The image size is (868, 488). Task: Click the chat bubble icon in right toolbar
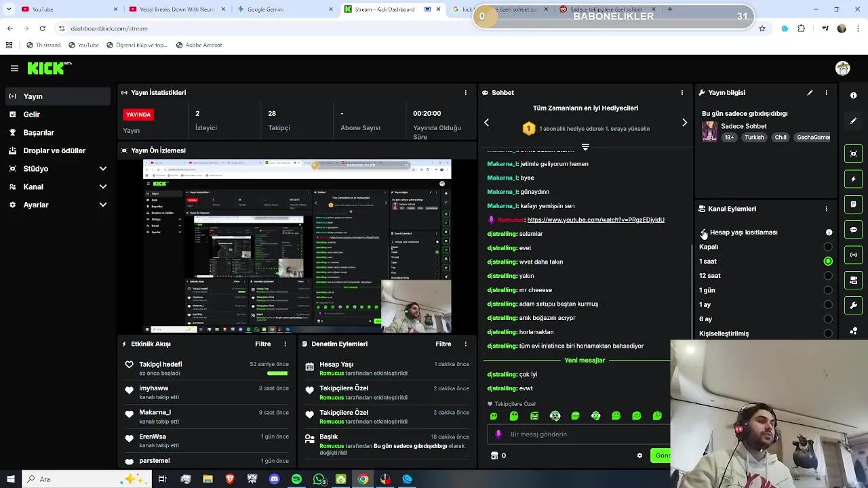(854, 230)
